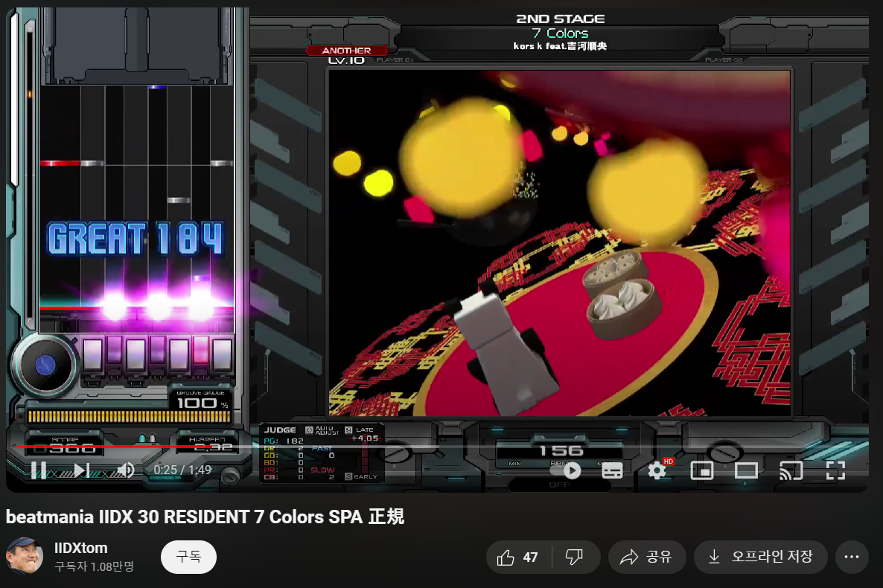
Task: Turn on subtitles/captions
Action: click(x=612, y=470)
